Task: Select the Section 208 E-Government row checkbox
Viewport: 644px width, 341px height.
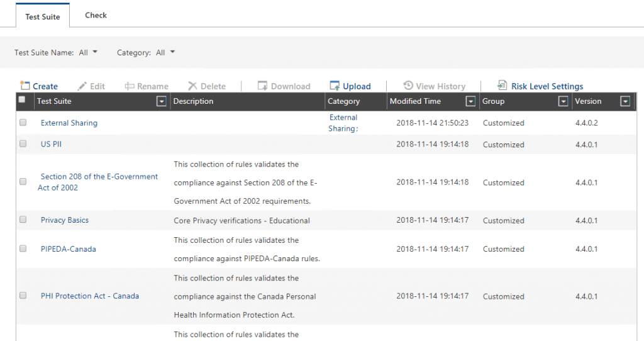Action: [x=23, y=182]
